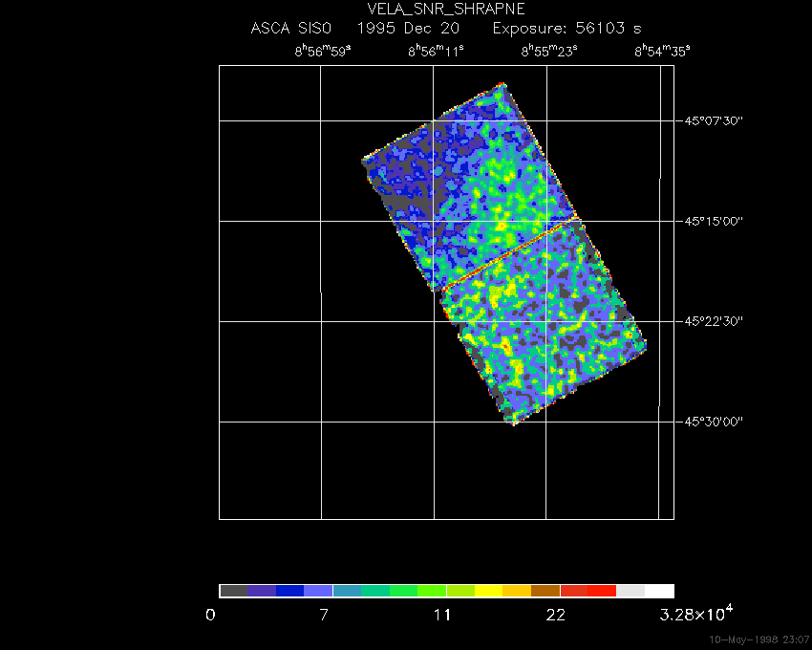This screenshot has height=650, width=812.
Task: Pick the pure blue colorbar segment
Action: [290, 591]
